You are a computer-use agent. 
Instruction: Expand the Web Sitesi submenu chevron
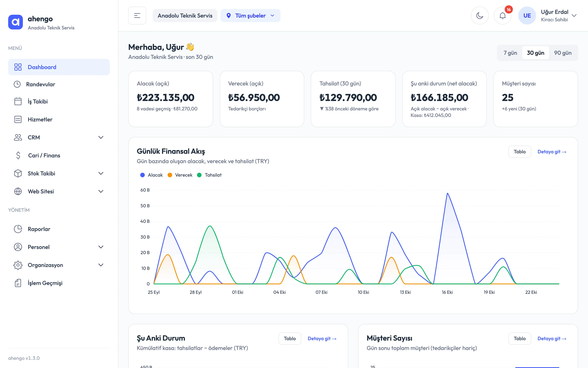(101, 191)
